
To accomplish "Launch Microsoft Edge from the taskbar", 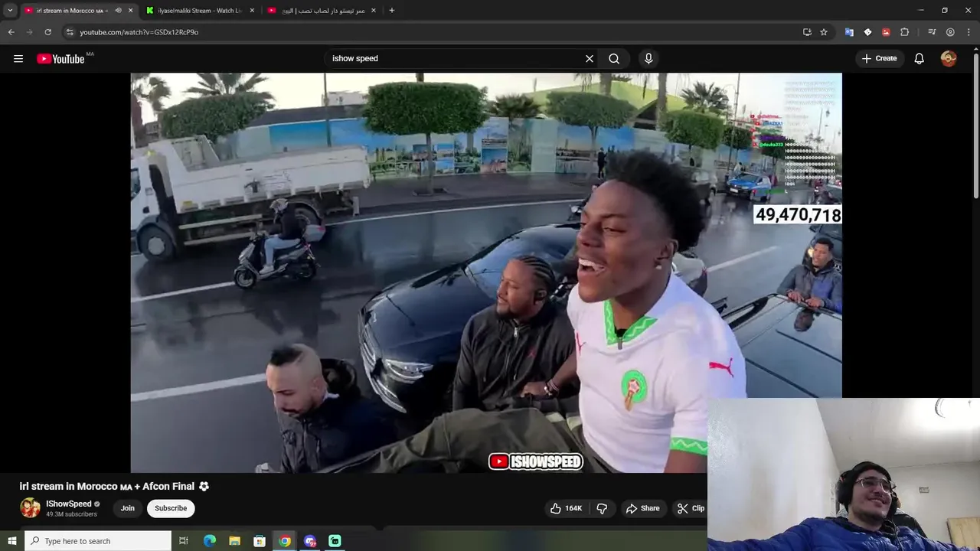I will (209, 541).
